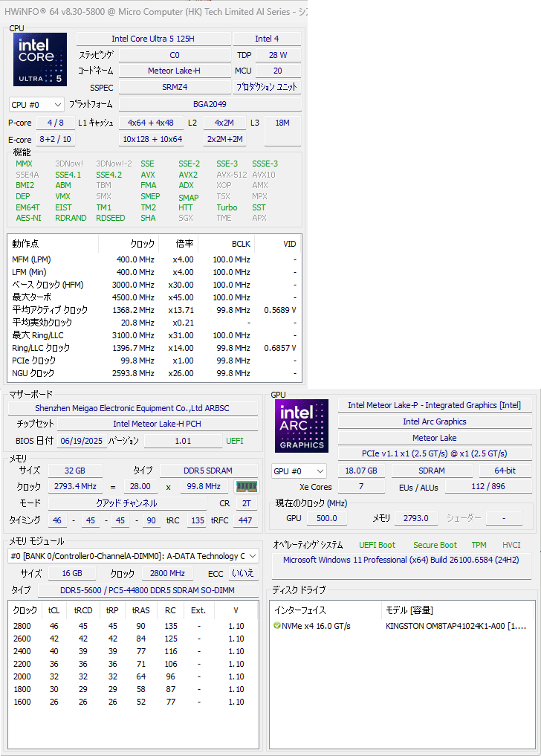Open the GPU #0 selector dropdown

(299, 471)
